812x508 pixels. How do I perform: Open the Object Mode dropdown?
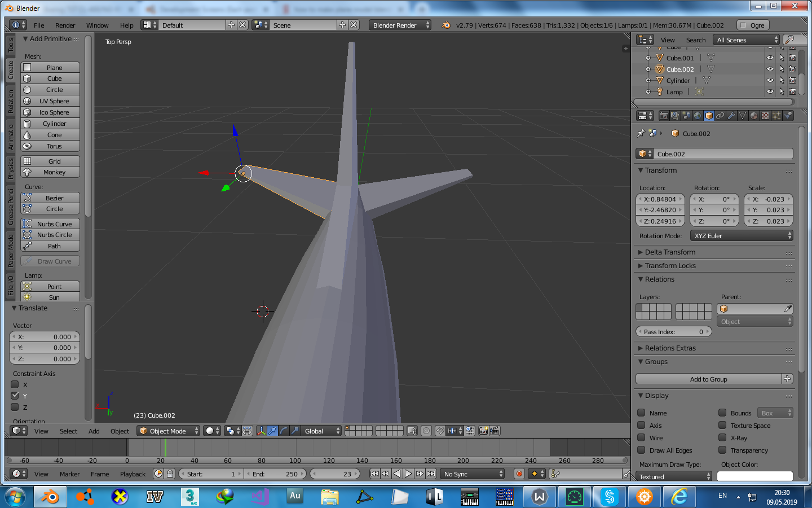[x=169, y=431]
